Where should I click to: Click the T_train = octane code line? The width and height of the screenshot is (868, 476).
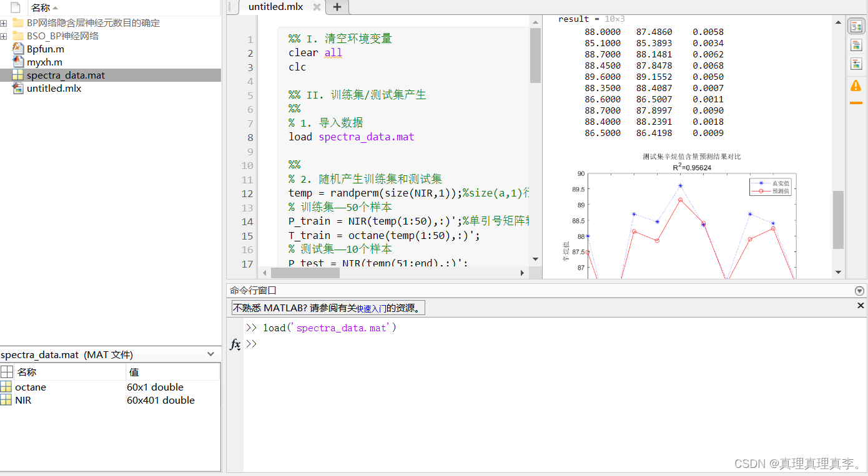pos(384,235)
